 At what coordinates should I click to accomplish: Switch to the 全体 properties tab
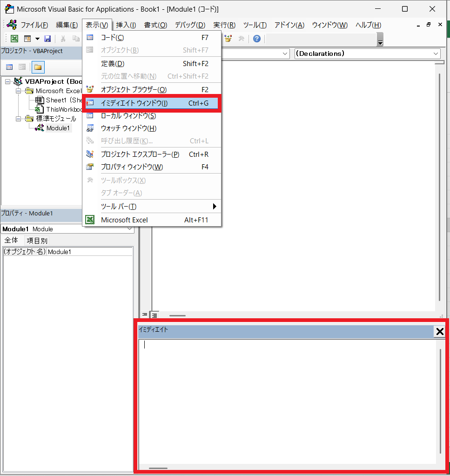[11, 241]
